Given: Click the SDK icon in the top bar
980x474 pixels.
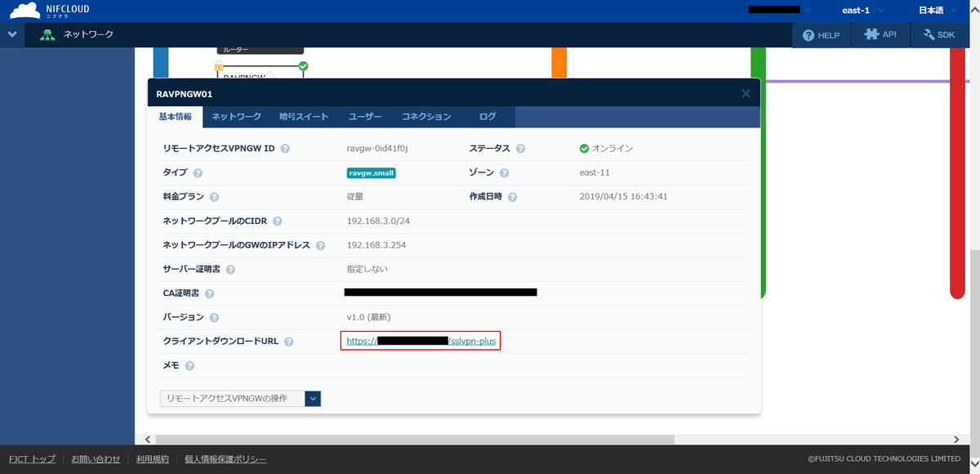Looking at the screenshot, I should (939, 35).
